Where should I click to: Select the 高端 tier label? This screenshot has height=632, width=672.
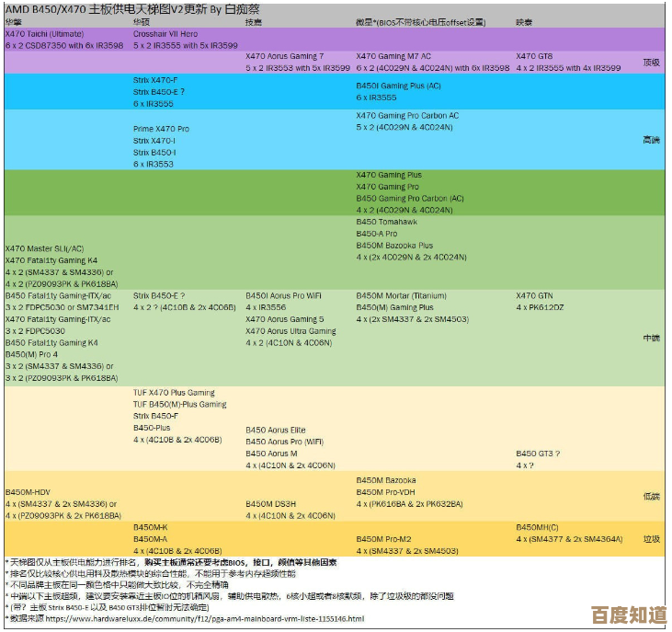tap(651, 140)
